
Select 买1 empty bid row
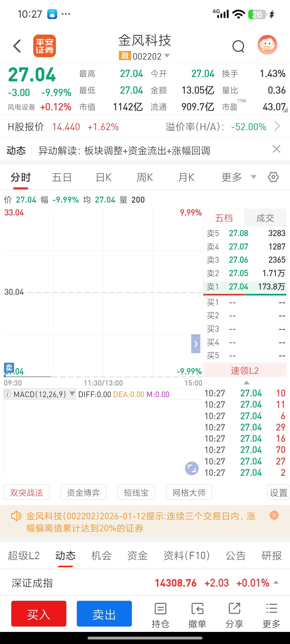[245, 302]
